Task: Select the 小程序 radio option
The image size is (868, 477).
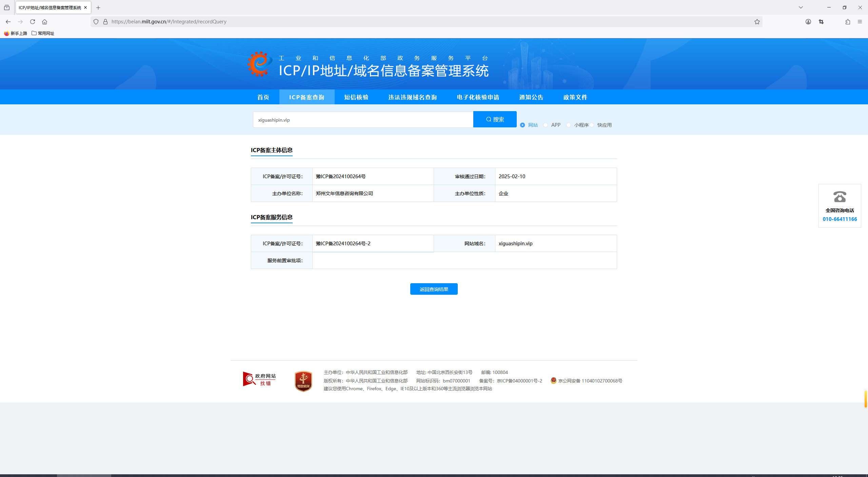Action: tap(569, 125)
